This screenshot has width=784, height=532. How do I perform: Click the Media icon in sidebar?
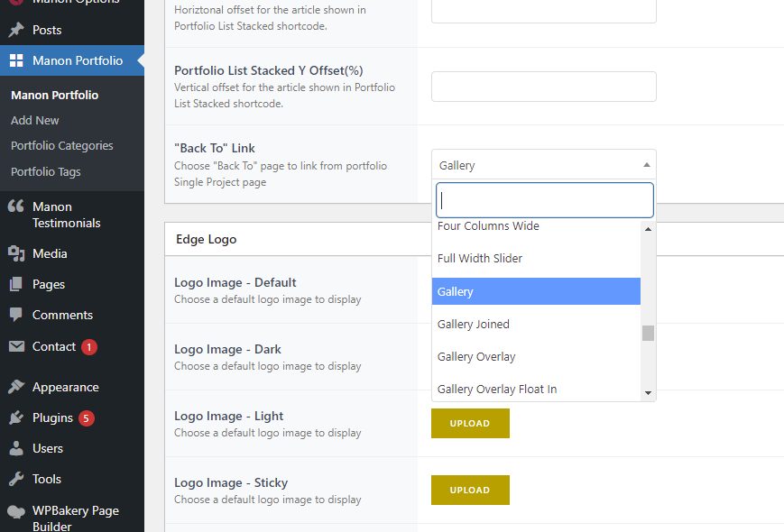tap(16, 253)
